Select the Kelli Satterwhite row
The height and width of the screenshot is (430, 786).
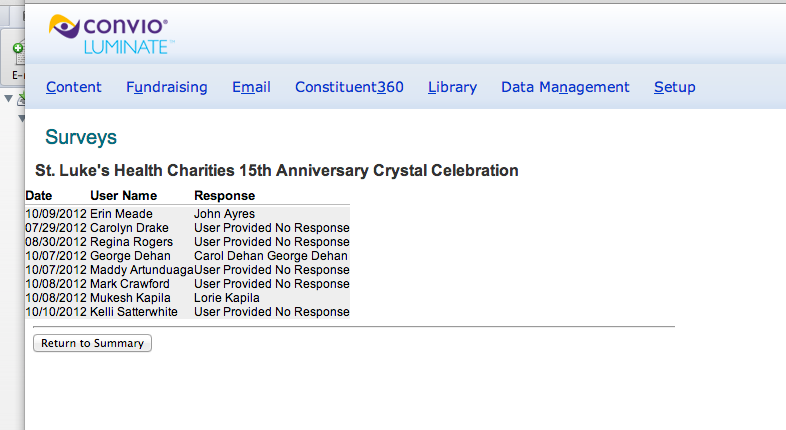187,312
